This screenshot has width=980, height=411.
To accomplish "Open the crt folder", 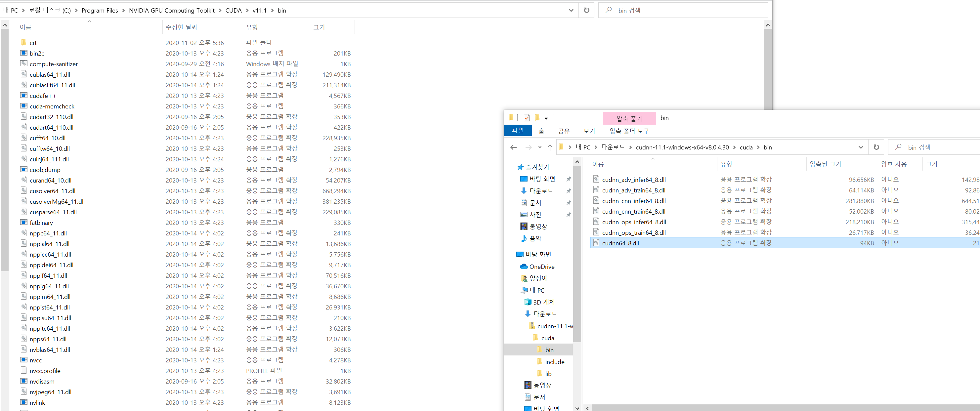I will tap(33, 43).
